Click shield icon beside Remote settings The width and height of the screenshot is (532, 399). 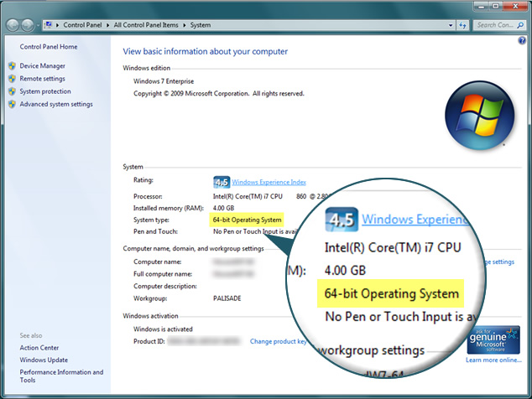click(13, 79)
